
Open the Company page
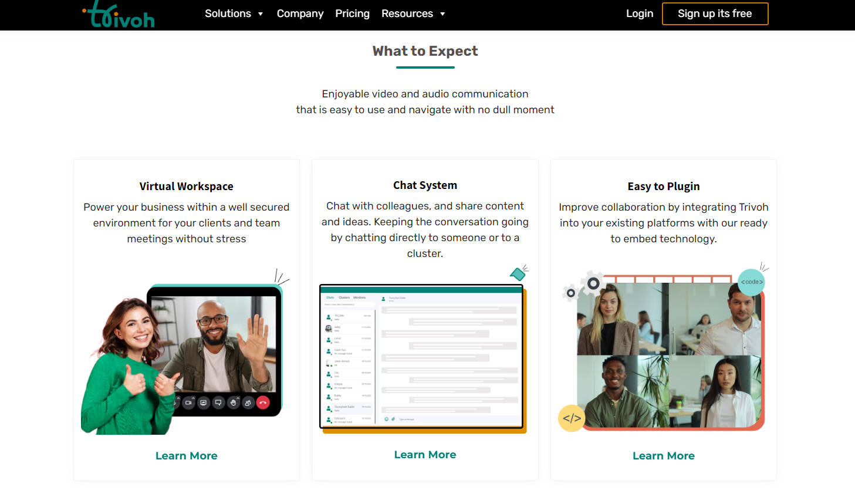(x=300, y=13)
